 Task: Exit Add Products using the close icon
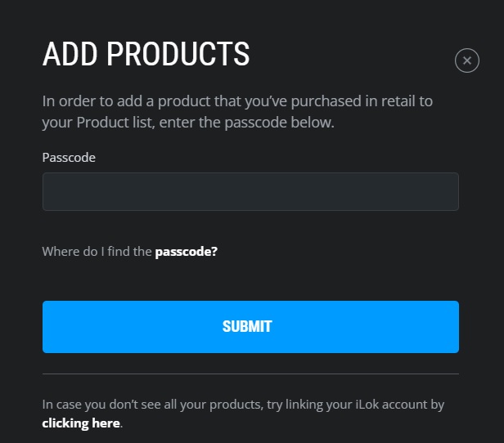pyautogui.click(x=466, y=60)
